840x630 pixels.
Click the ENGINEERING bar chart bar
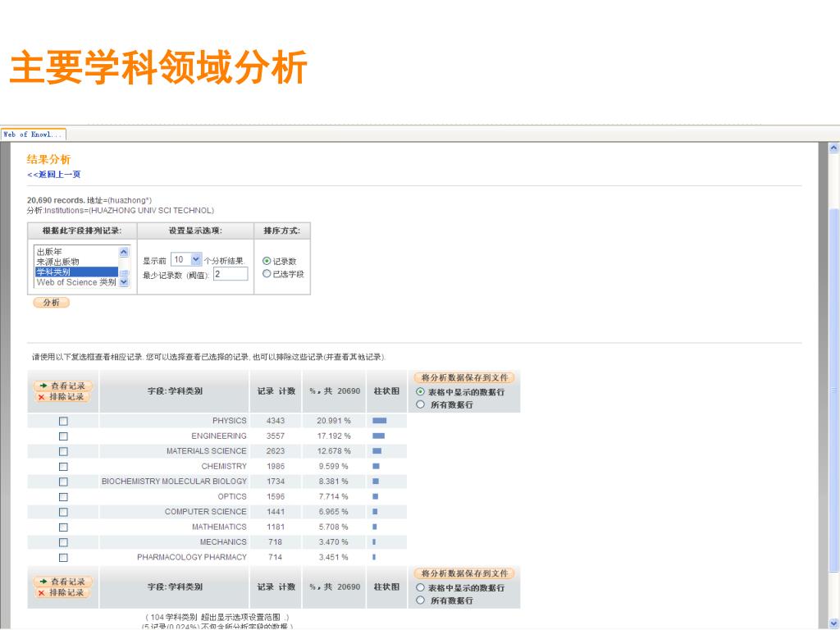tap(378, 436)
